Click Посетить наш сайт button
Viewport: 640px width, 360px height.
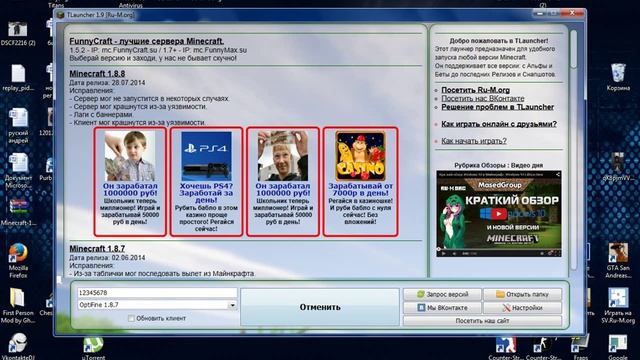click(x=482, y=321)
